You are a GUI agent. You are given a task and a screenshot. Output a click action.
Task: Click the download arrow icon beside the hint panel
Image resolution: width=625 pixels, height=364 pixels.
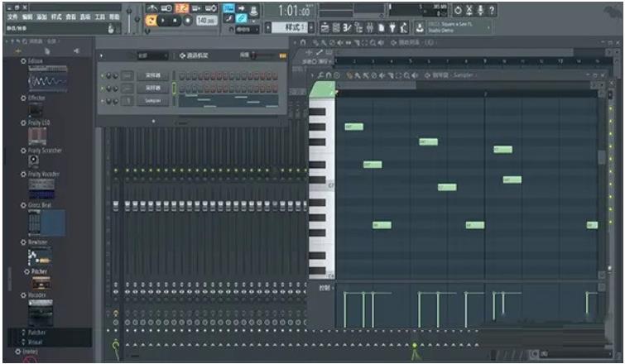(x=420, y=27)
